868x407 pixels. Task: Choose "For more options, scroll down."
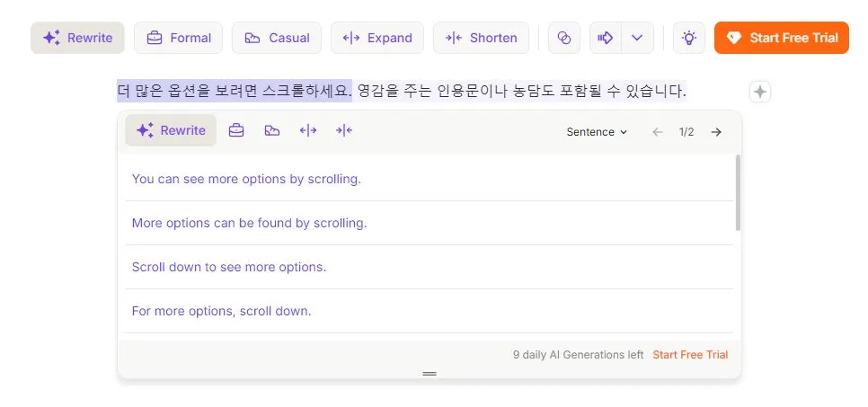pyautogui.click(x=429, y=311)
